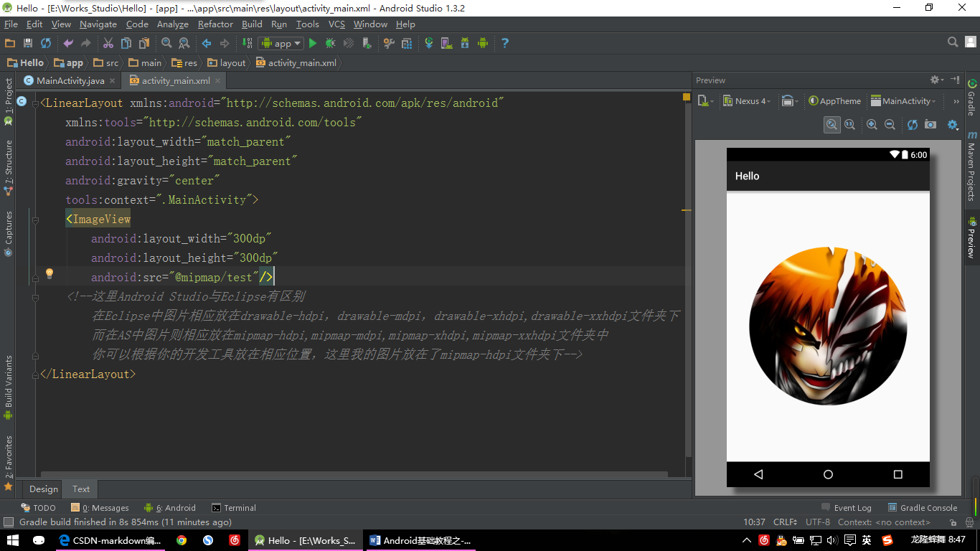Switch to the Design editor tab
Image resolution: width=980 pixels, height=551 pixels.
44,489
